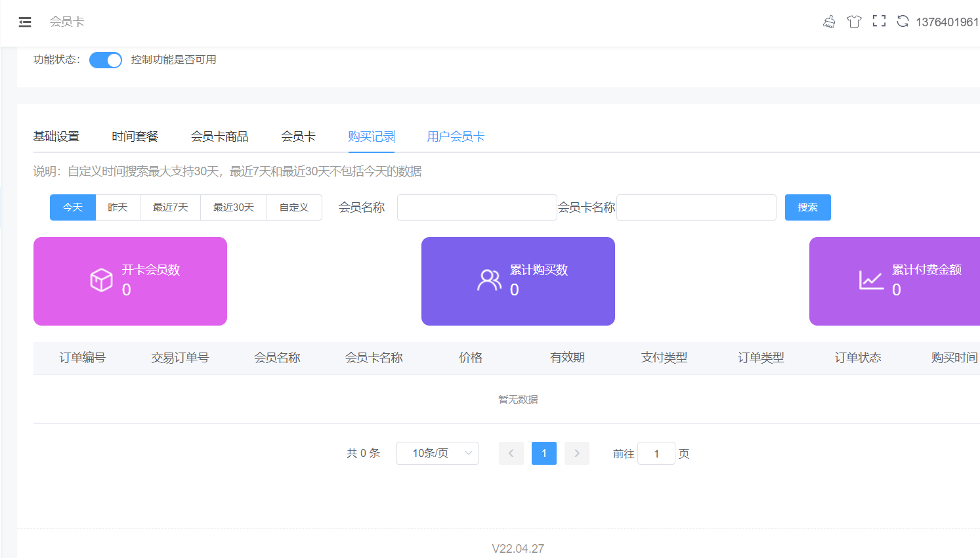The image size is (980, 558).
Task: Open the 10条/页 page size dropdown
Action: [437, 454]
